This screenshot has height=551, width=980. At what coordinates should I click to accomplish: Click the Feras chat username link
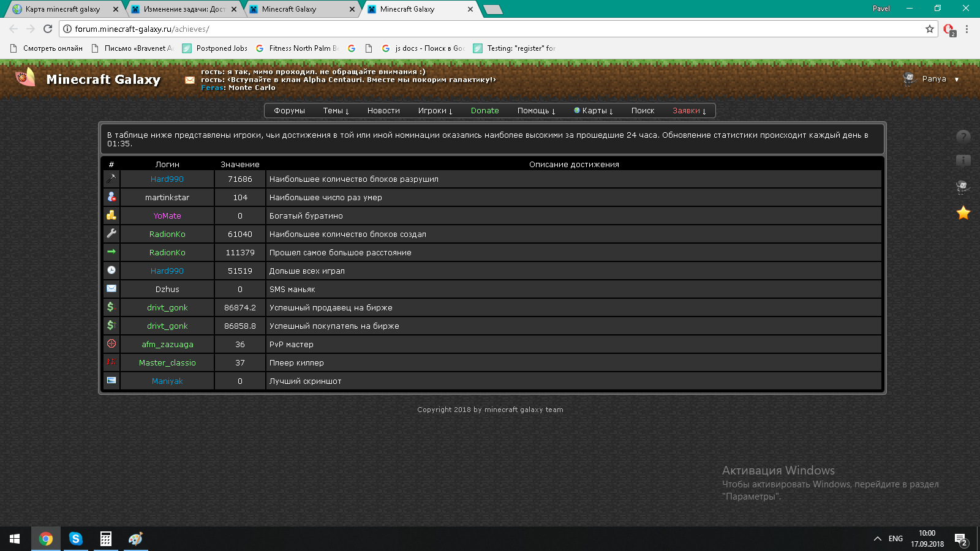tap(212, 88)
